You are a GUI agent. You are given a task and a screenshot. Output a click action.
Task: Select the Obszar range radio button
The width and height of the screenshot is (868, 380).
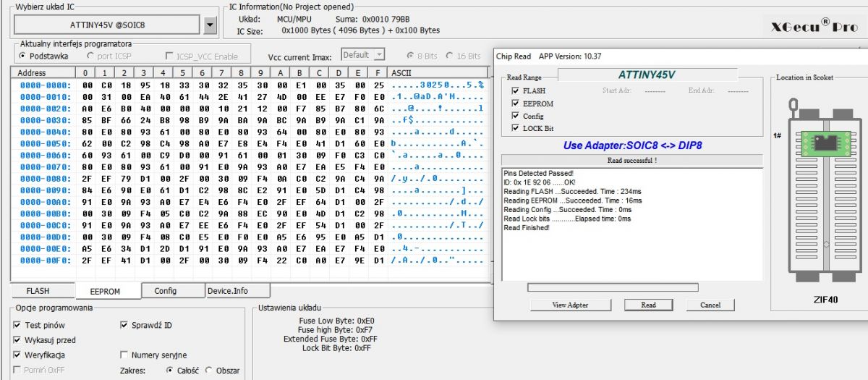pos(209,371)
